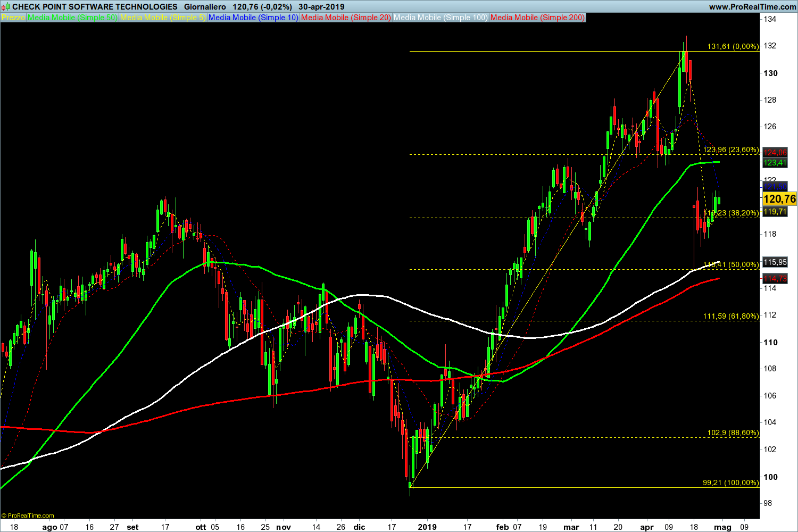798x532 pixels.
Task: Click the '30-apr-2019' date in the header
Action: (321, 7)
